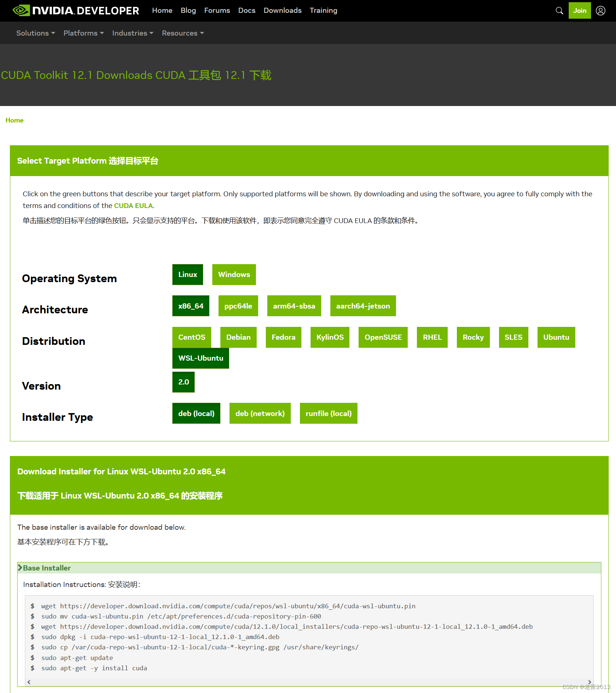Select Debian distribution
This screenshot has height=693, width=616.
pyautogui.click(x=238, y=337)
